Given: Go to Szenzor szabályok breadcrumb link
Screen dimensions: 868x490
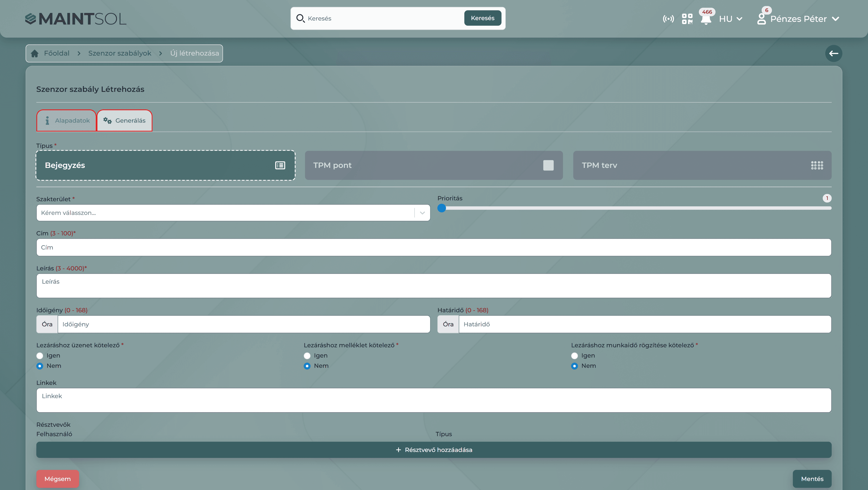Looking at the screenshot, I should pyautogui.click(x=120, y=53).
